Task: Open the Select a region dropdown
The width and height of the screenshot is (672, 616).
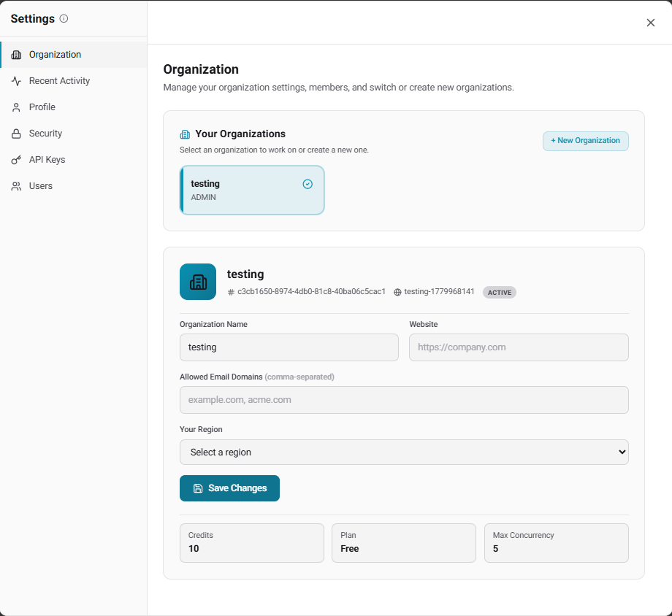Action: (404, 452)
